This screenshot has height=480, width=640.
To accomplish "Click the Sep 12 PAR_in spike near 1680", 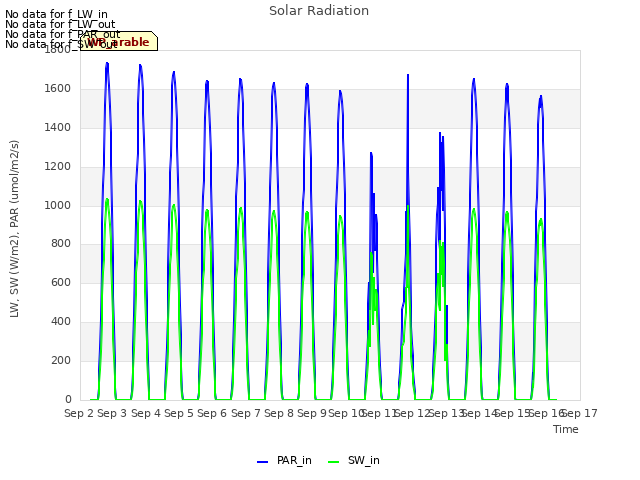I will 408,75.
